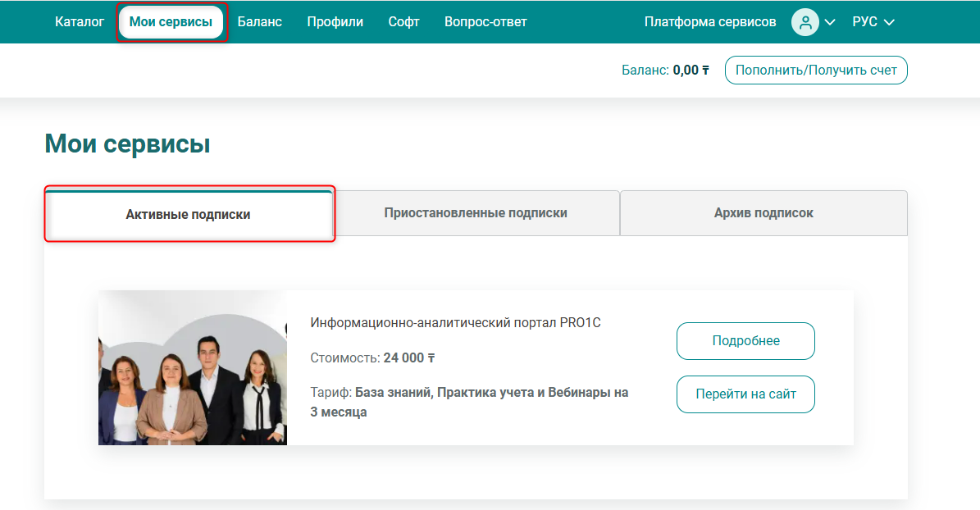Select Мои сервисы in the top menu
The image size is (980, 510).
(171, 22)
